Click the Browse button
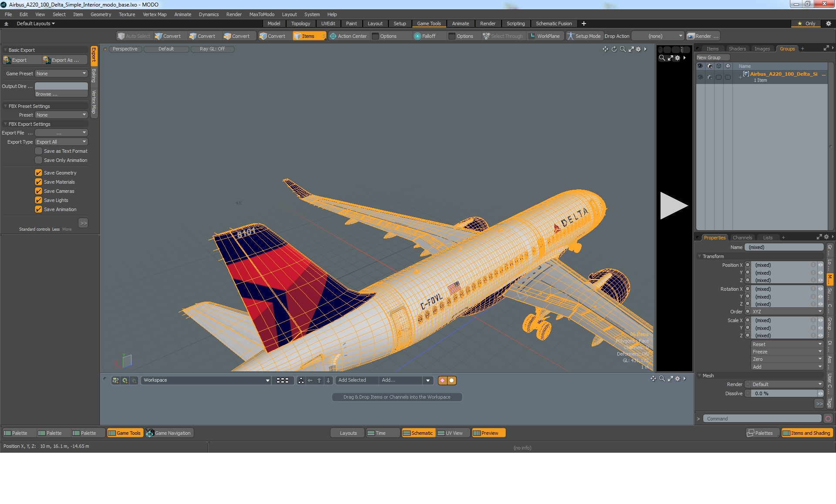 point(61,94)
